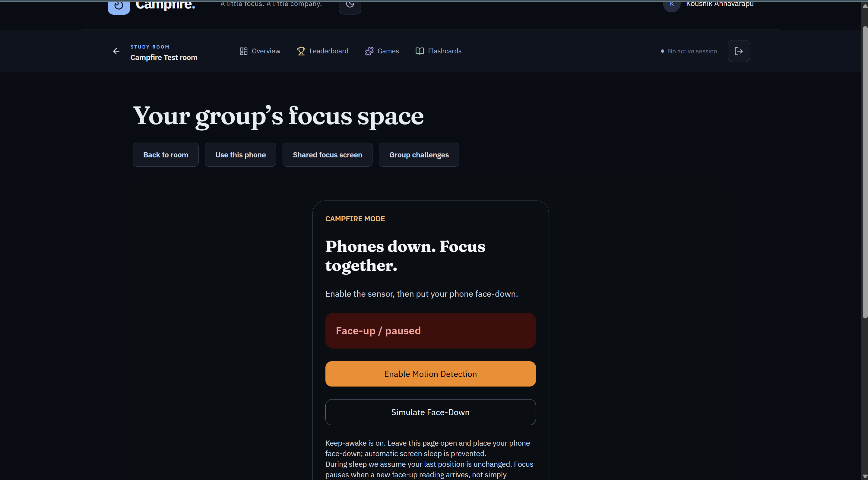Click the page vertical scrollbar thumb
The height and width of the screenshot is (480, 868).
[865, 172]
